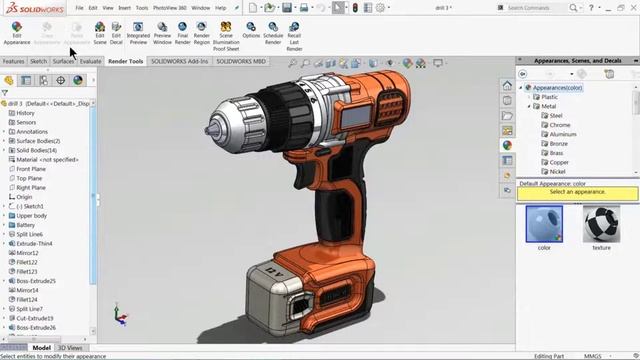
Task: Open the Insert menu
Action: (x=124, y=8)
